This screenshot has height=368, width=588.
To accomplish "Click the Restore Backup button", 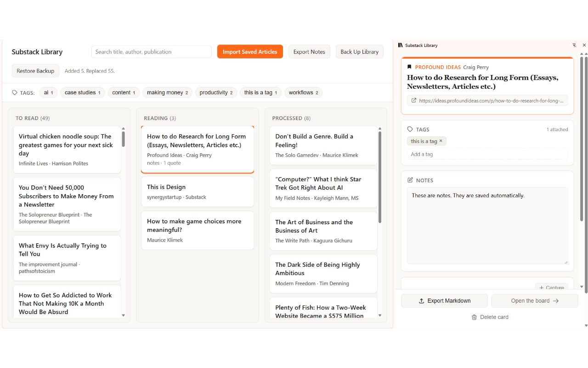I will tap(35, 71).
